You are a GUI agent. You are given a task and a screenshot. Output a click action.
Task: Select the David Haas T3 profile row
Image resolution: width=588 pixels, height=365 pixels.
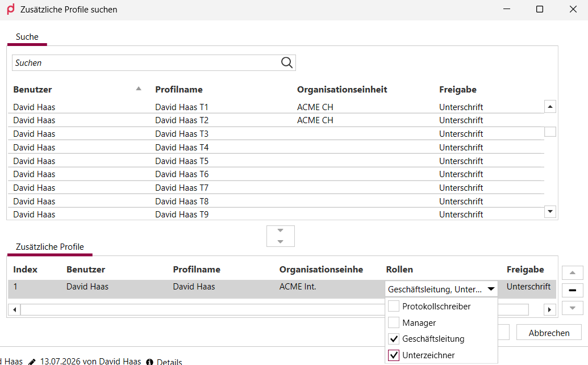[x=276, y=134]
